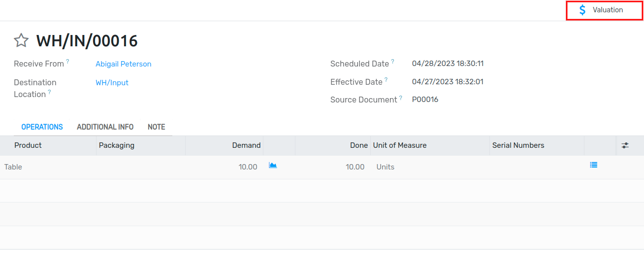Image resolution: width=644 pixels, height=271 pixels.
Task: Select source document value P00016
Action: tap(425, 100)
